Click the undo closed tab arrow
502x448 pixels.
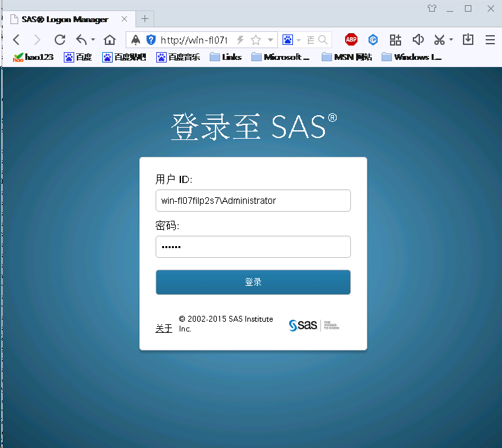point(81,40)
